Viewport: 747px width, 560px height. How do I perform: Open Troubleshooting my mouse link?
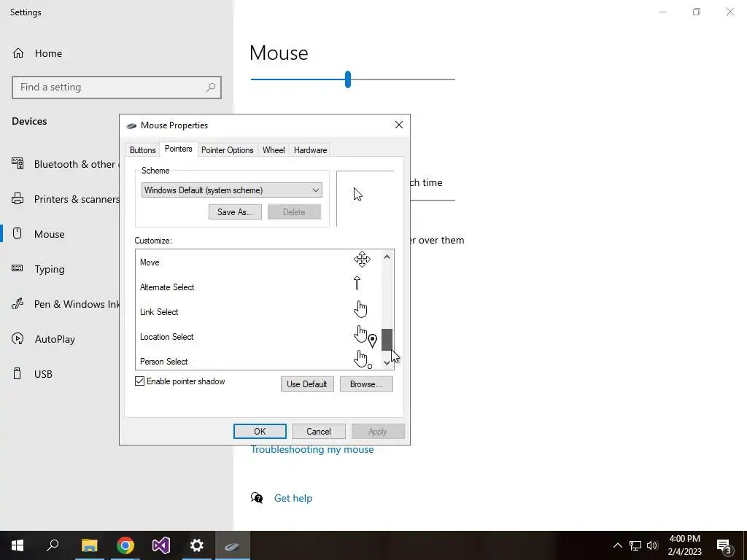coord(312,449)
